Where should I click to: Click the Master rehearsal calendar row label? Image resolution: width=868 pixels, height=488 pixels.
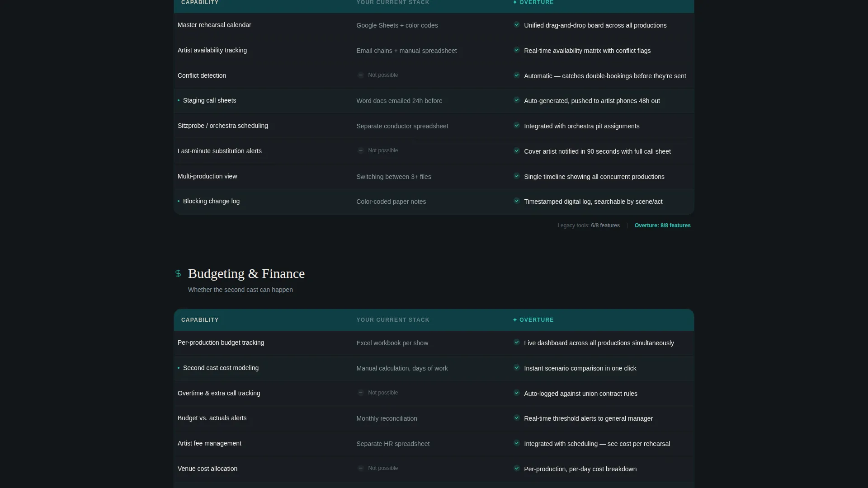(214, 25)
